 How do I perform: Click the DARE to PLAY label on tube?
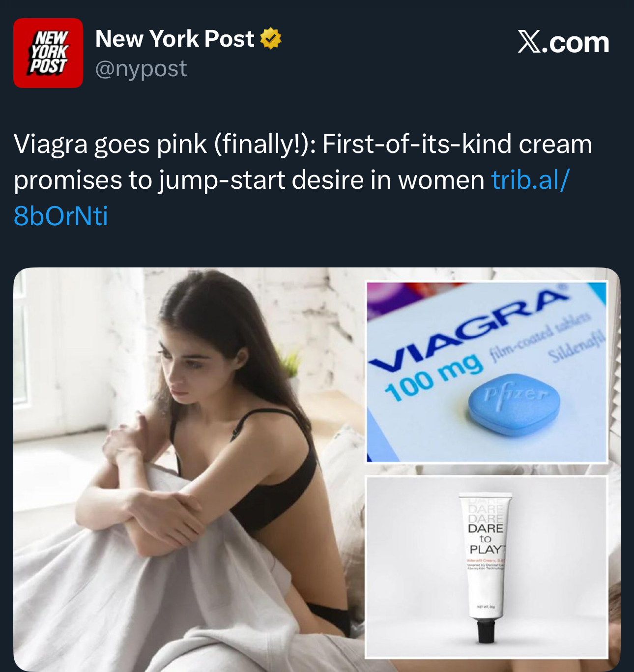pos(486,539)
